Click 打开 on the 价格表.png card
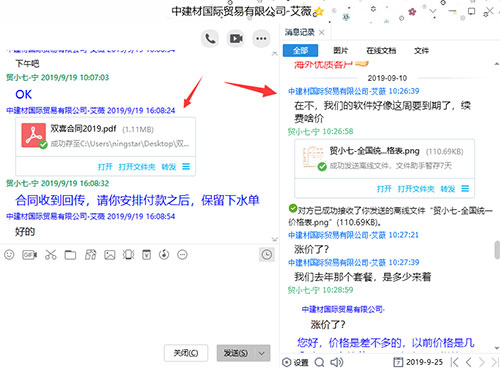Image resolution: width=500 pixels, height=369 pixels. [x=384, y=189]
